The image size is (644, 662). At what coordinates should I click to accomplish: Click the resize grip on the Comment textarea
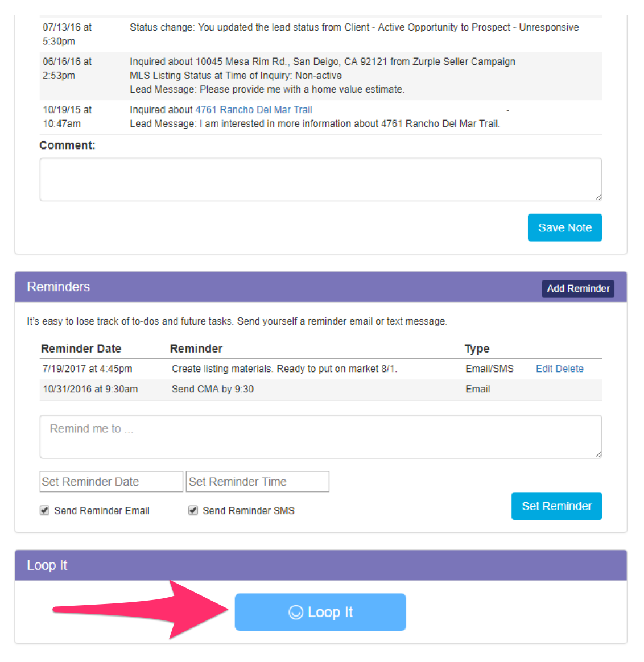(x=598, y=196)
